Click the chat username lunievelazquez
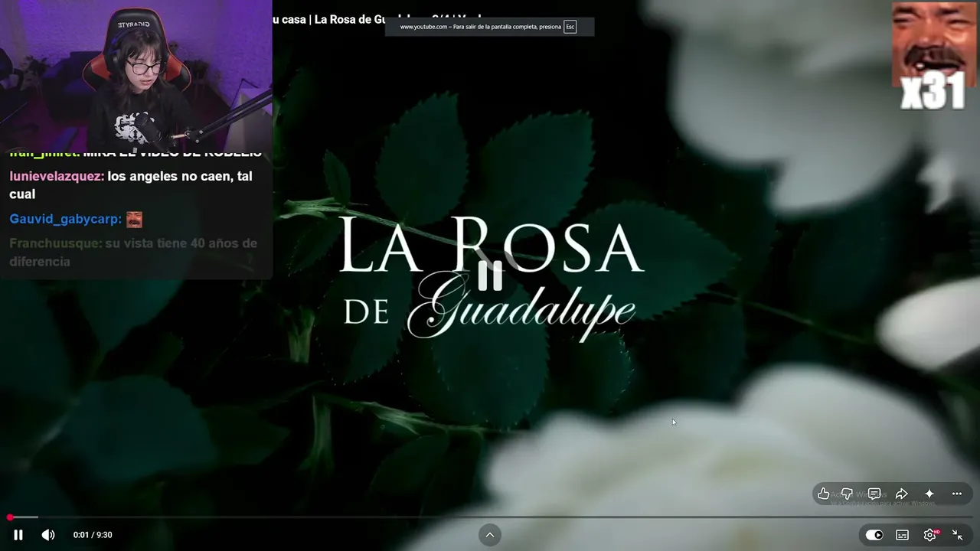Viewport: 980px width, 551px height. click(57, 176)
